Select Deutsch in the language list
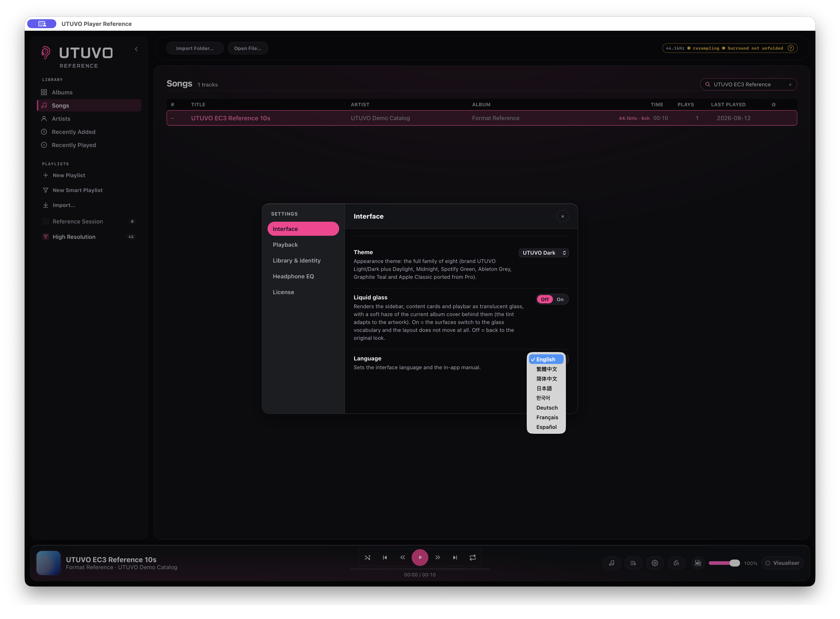Viewport: 840px width, 619px height. (546, 408)
